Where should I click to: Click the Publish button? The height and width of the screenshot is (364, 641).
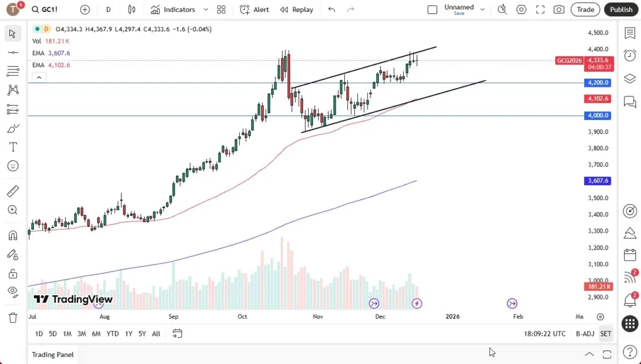click(620, 9)
